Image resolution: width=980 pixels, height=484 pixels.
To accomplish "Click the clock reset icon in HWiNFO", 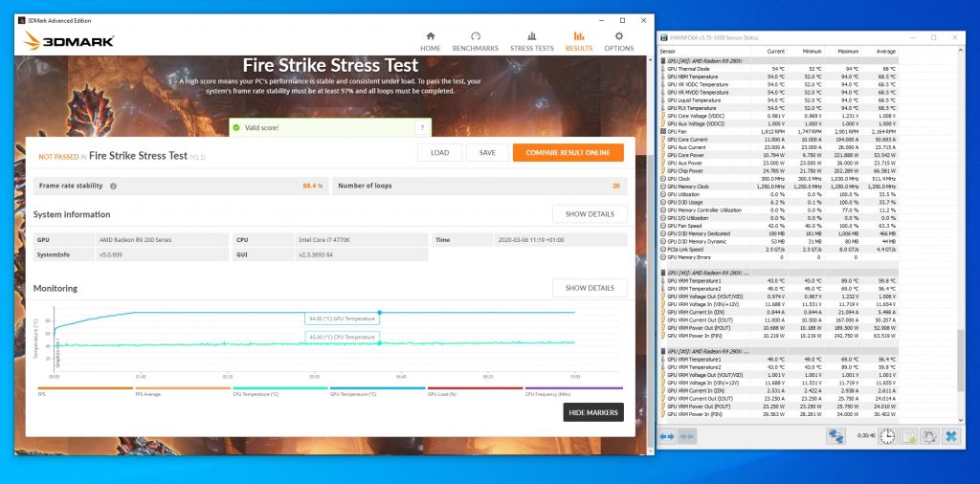I will [887, 436].
